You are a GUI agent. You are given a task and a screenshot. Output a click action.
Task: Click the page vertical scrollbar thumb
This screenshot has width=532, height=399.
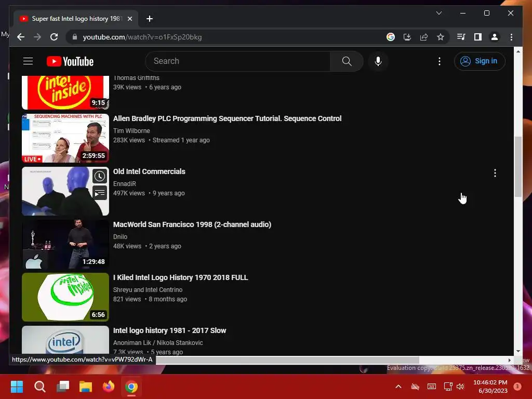(x=518, y=166)
